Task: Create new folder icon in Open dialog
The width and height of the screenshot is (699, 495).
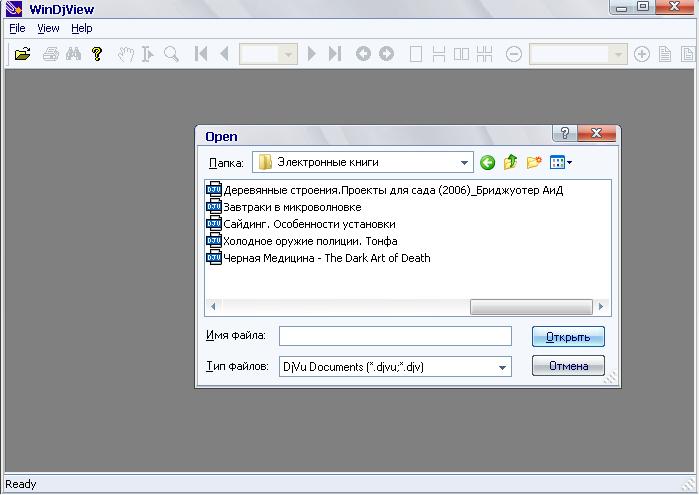Action: 534,162
